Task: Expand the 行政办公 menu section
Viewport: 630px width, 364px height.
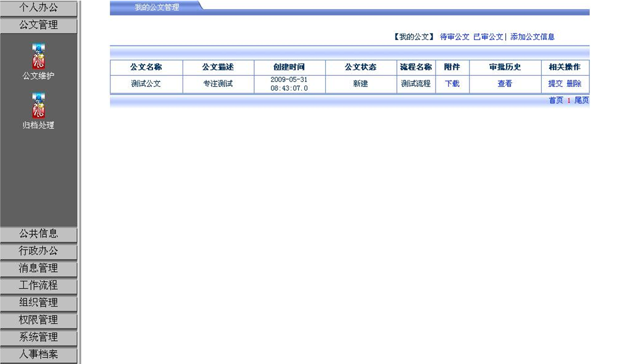Action: pyautogui.click(x=39, y=251)
